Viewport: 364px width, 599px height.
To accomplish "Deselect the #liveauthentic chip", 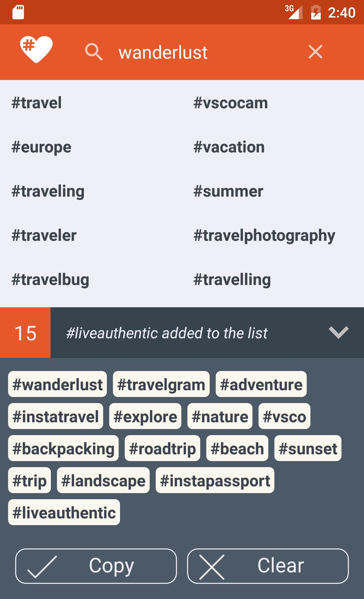I will point(64,513).
